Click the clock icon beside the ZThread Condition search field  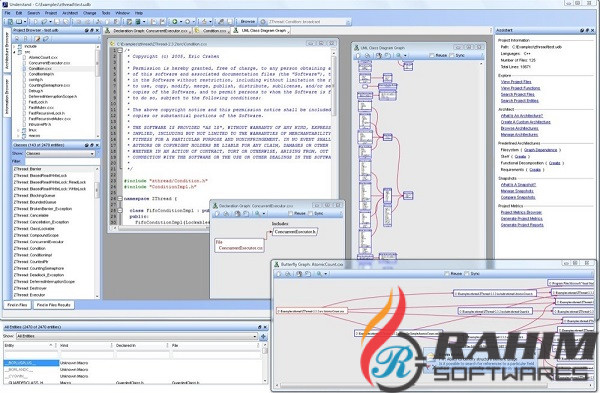click(x=262, y=22)
